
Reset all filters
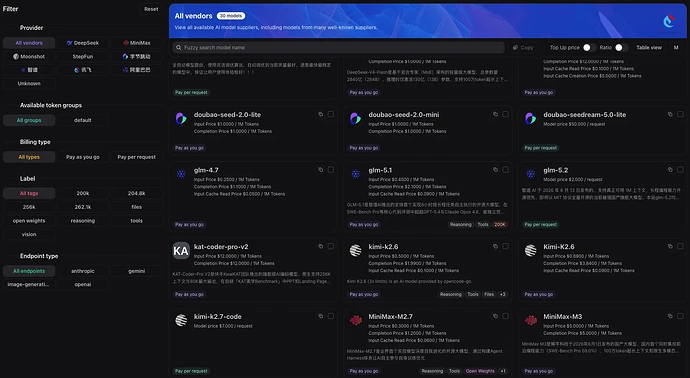151,9
